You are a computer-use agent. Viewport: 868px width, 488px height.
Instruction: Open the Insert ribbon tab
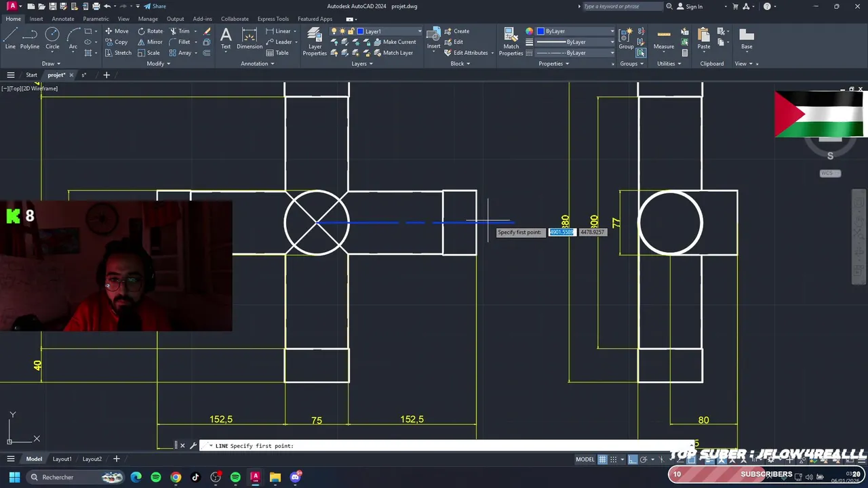pos(36,19)
